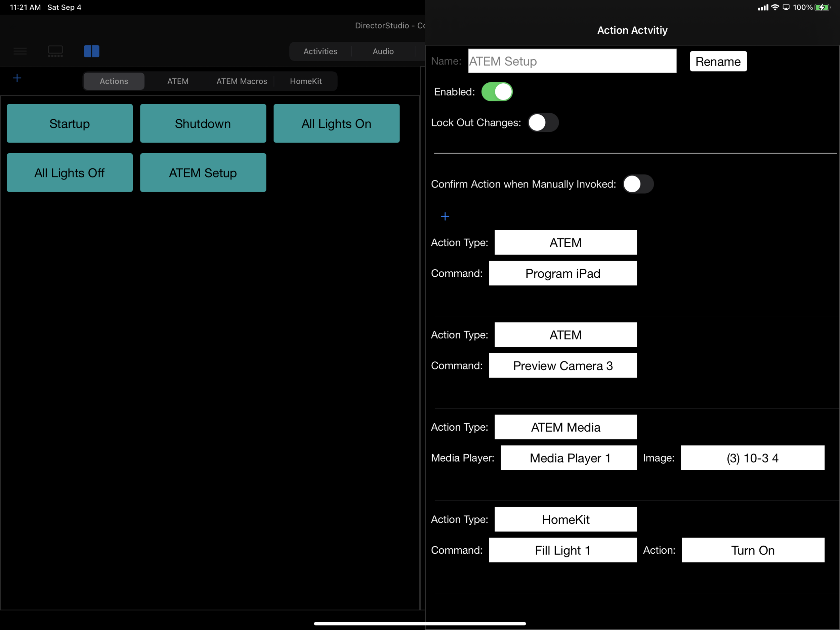Click the Rename button
The width and height of the screenshot is (840, 630).
[718, 61]
